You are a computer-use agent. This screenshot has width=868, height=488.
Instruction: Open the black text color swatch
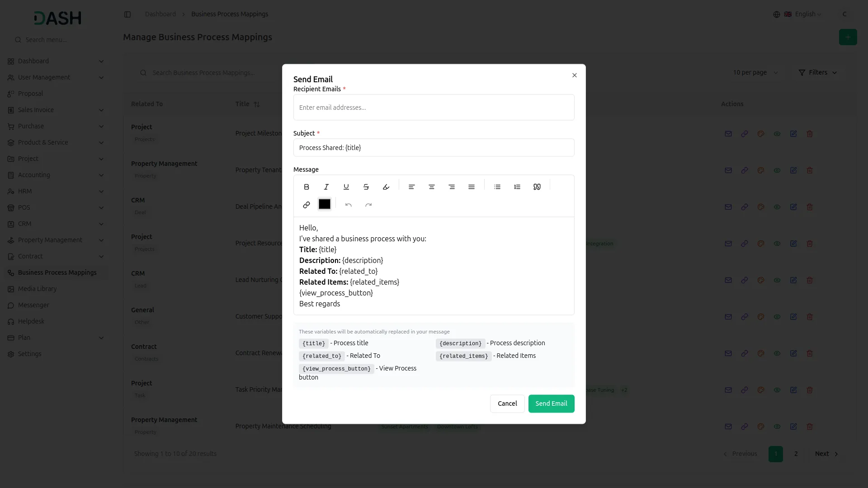click(x=325, y=204)
